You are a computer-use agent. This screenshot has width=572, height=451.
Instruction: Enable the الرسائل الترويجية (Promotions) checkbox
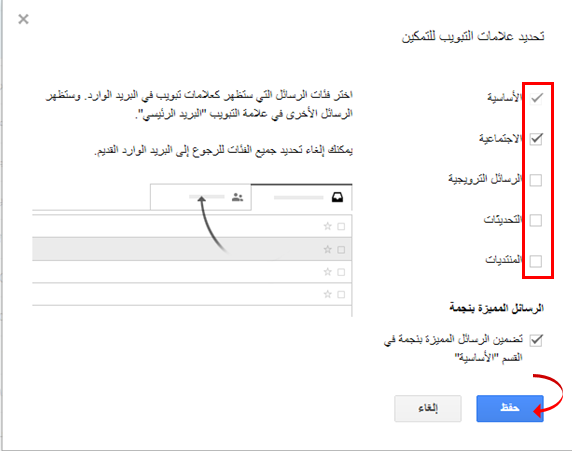536,180
